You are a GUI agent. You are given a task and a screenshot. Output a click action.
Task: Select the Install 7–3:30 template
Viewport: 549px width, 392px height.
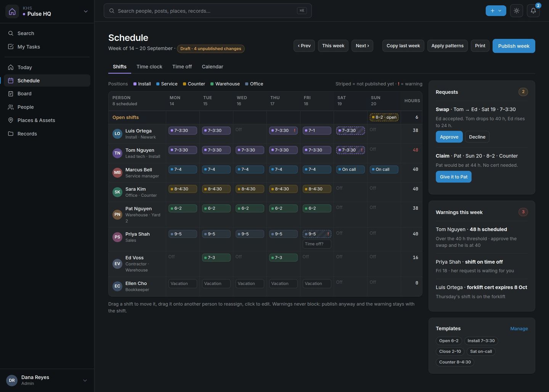click(x=481, y=341)
